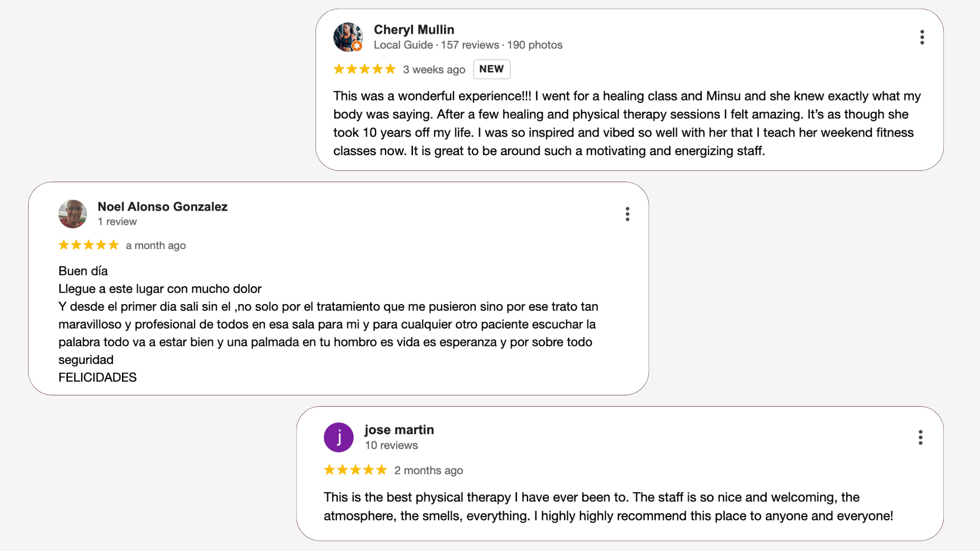Click jose martin's purple j avatar
Screen dimensions: 980x551
pyautogui.click(x=338, y=437)
